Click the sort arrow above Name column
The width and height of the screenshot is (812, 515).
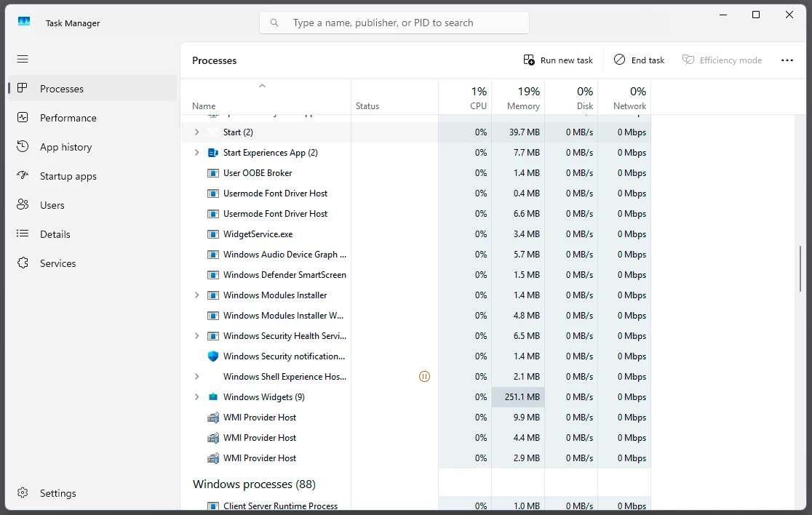pos(262,86)
